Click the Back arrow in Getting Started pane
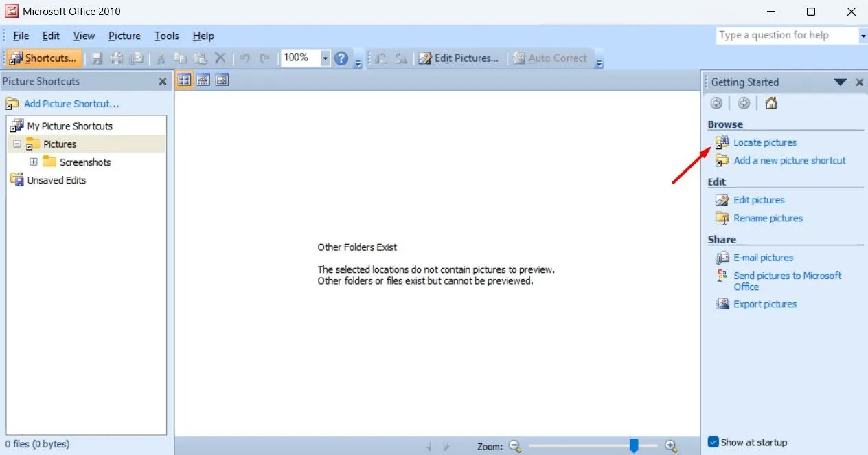Image resolution: width=868 pixels, height=455 pixels. (x=716, y=102)
